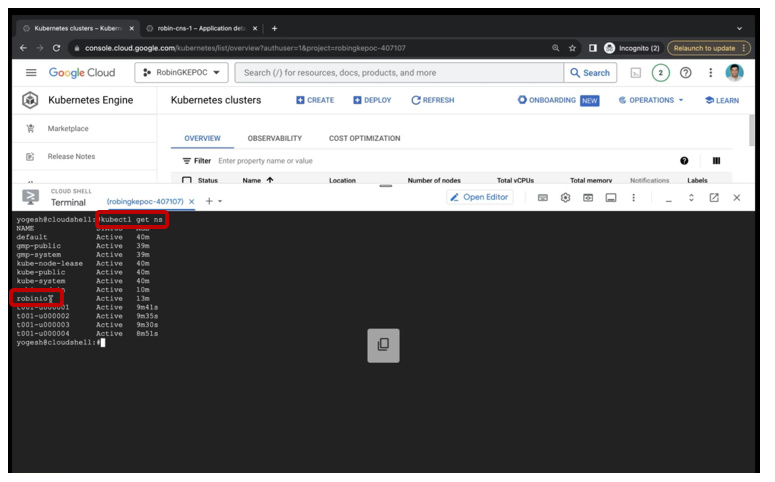The width and height of the screenshot is (775, 482).
Task: Activate Cloud Shell icon in header
Action: click(x=636, y=73)
